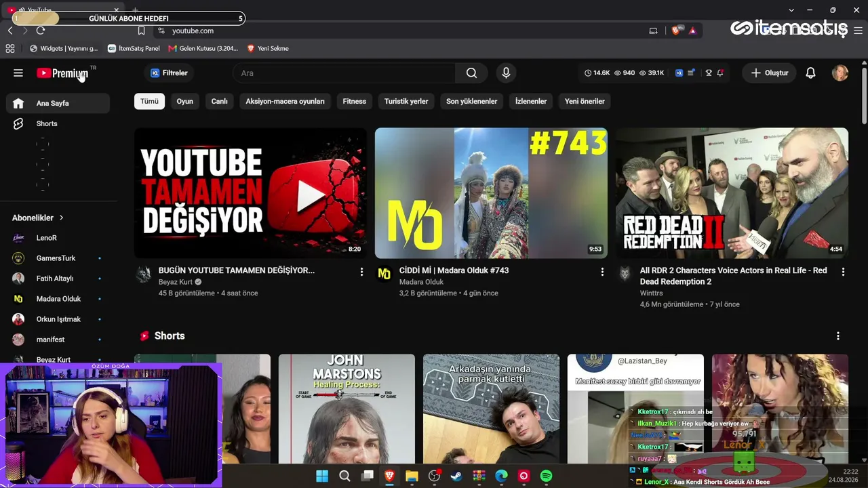868x488 pixels.
Task: Open Spotify from the taskbar
Action: point(546,476)
